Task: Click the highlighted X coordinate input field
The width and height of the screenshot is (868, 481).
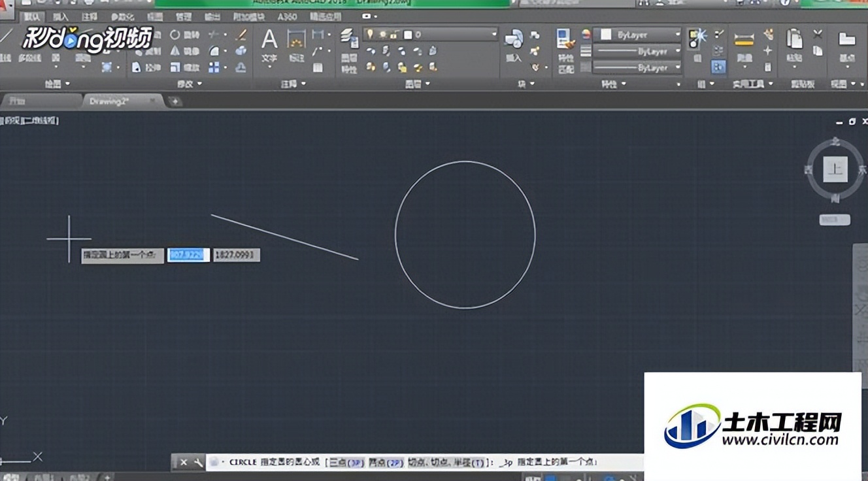Action: 188,255
